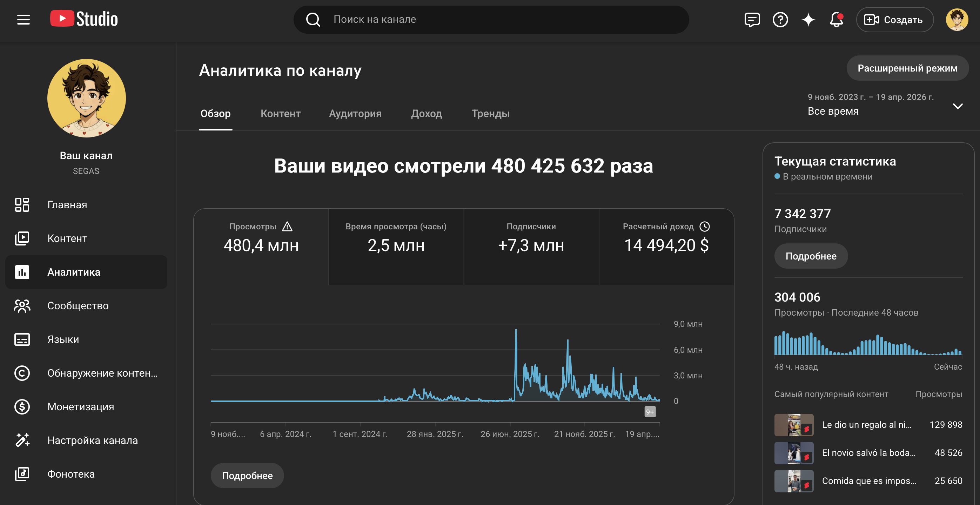
Task: Open the hamburger navigation menu
Action: pos(23,19)
